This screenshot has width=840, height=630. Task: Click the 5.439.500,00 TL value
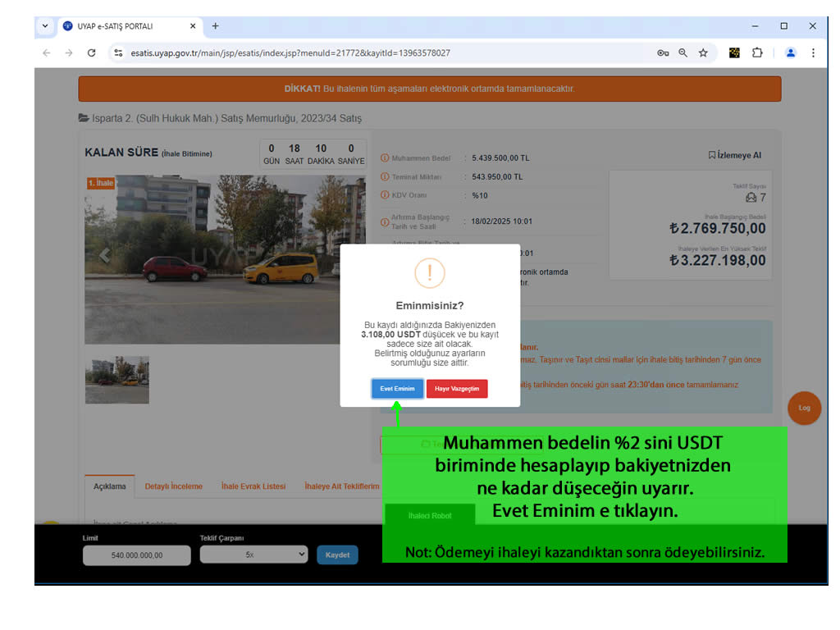[x=500, y=158]
